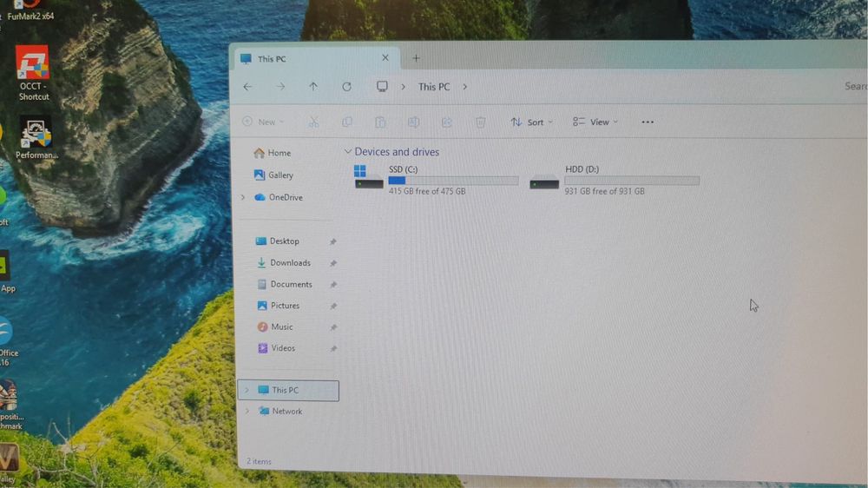Open the OCCT shortcut on desktop
868x488 pixels.
33,73
